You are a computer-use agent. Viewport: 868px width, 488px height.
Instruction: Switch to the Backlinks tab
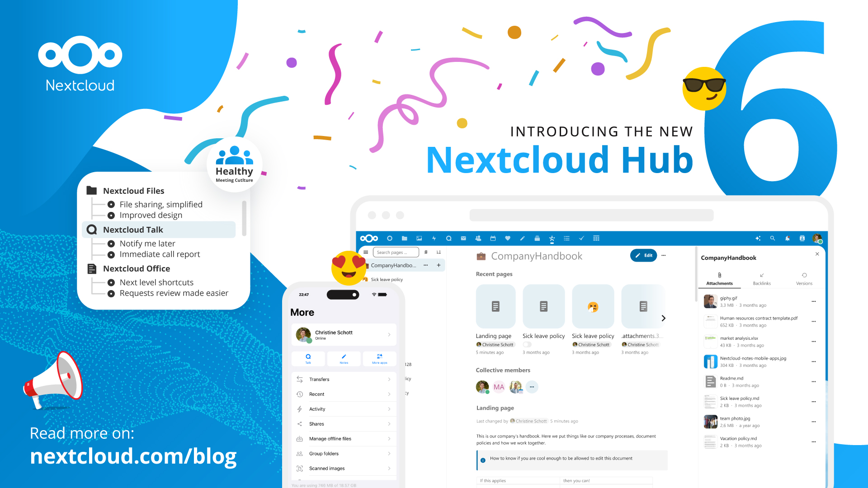(x=762, y=279)
